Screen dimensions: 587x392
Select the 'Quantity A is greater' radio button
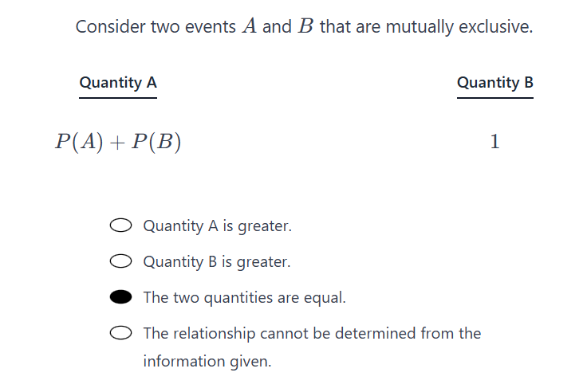[120, 225]
